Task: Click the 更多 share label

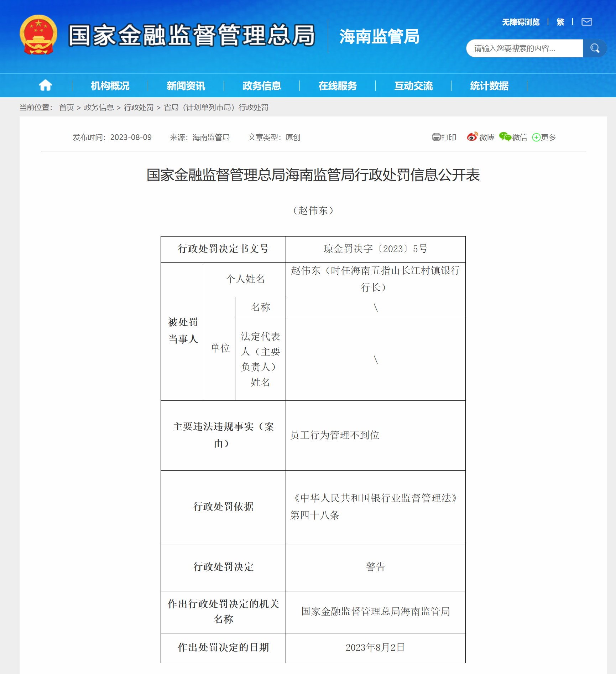Action: pos(548,137)
